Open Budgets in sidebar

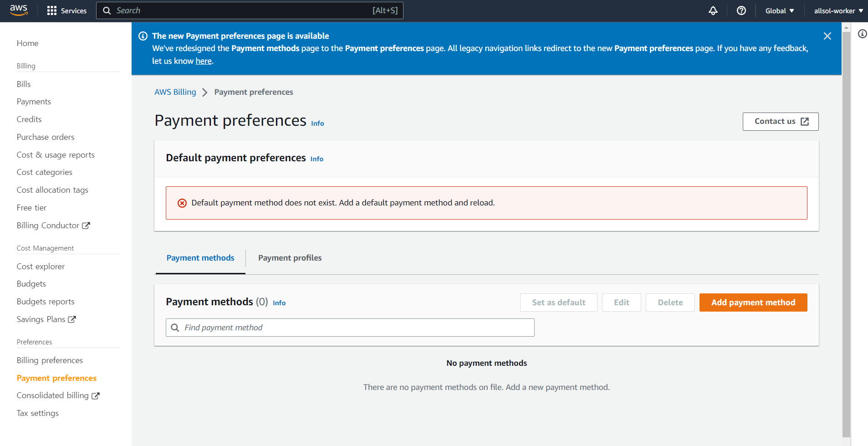tap(31, 284)
